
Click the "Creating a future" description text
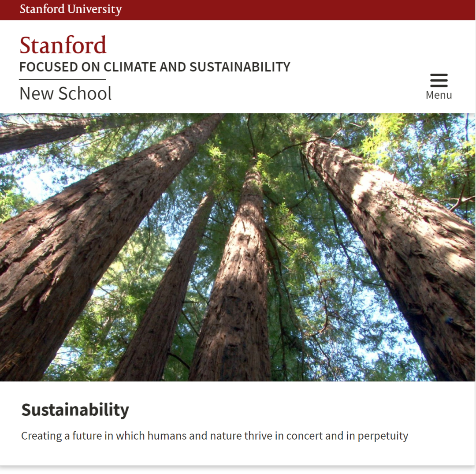click(214, 436)
